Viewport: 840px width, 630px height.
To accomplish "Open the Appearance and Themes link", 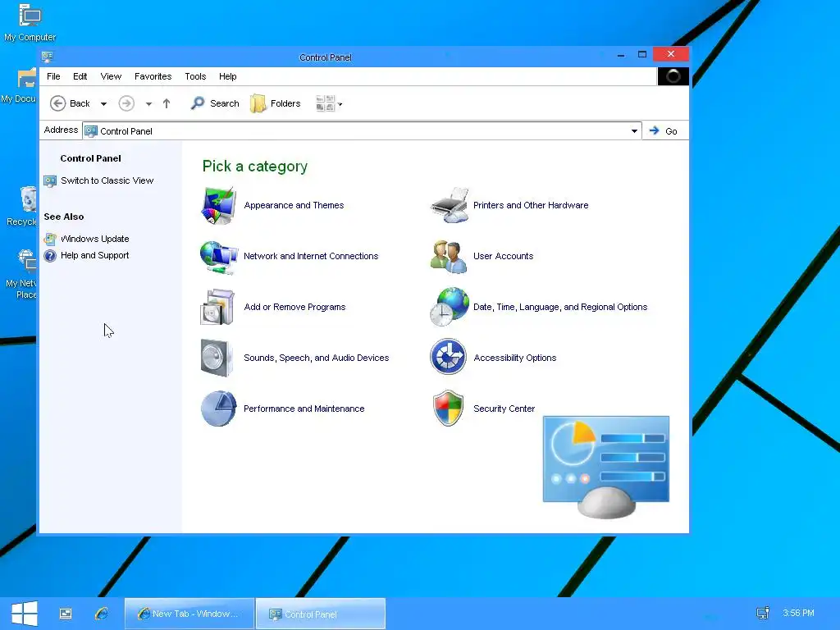I will 294,205.
